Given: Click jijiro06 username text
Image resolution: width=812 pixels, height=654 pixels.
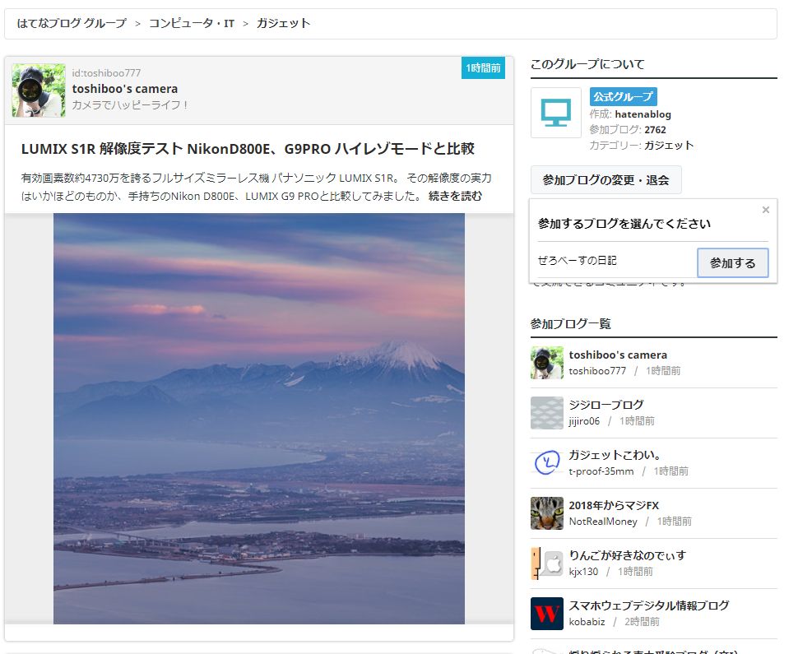Looking at the screenshot, I should pos(584,421).
